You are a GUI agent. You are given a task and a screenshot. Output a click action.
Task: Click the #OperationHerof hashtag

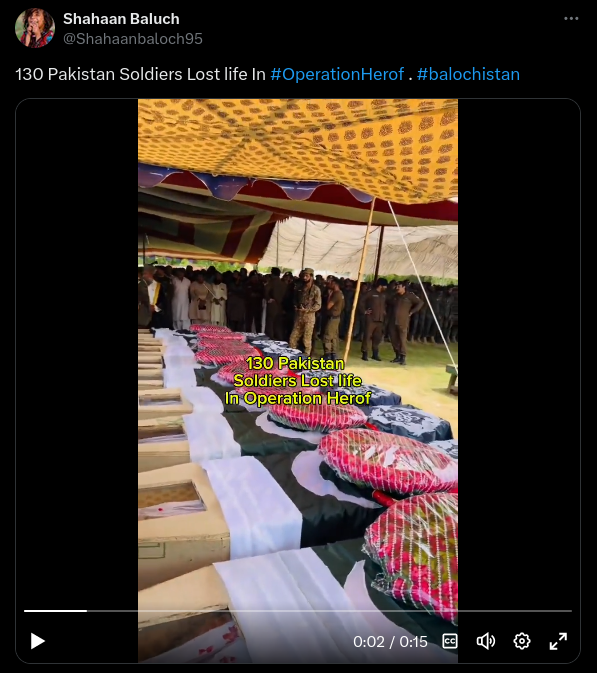coord(337,74)
